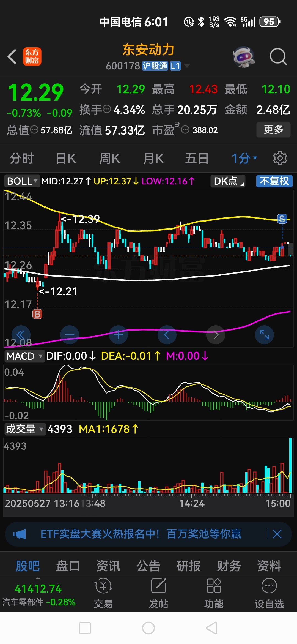Toggle DK点 indicator

pos(228,181)
